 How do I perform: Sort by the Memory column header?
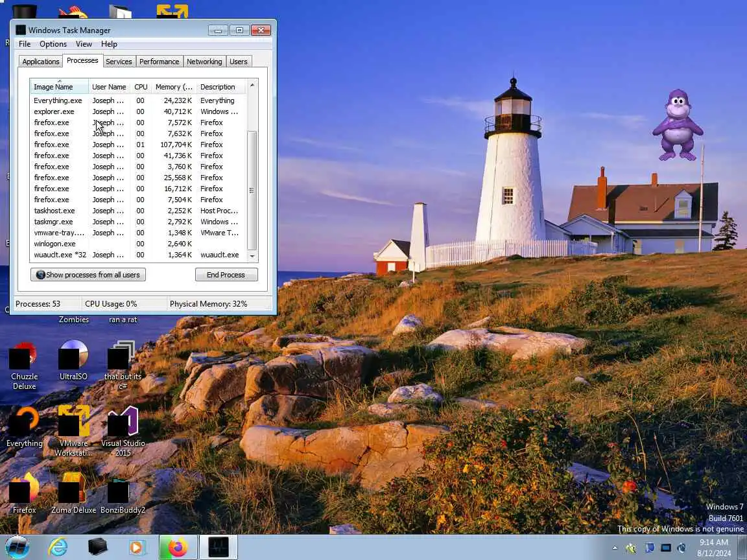[x=174, y=87]
